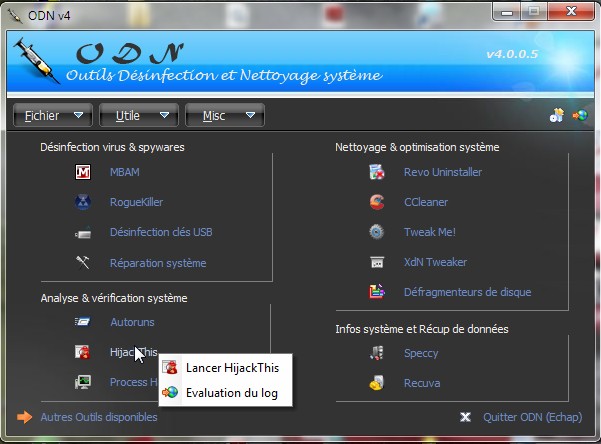601x444 pixels.
Task: Click the HijackThis icon in tool list
Action: coord(83,352)
